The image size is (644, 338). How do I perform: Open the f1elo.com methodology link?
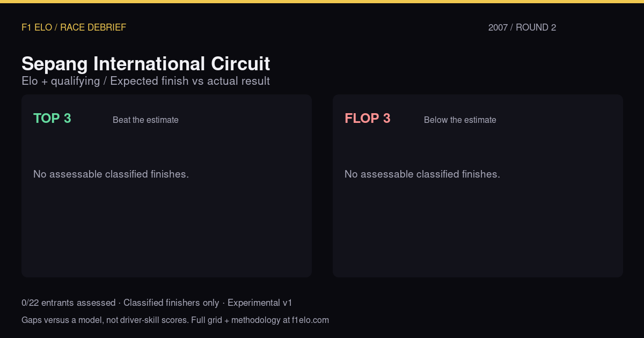[310, 320]
